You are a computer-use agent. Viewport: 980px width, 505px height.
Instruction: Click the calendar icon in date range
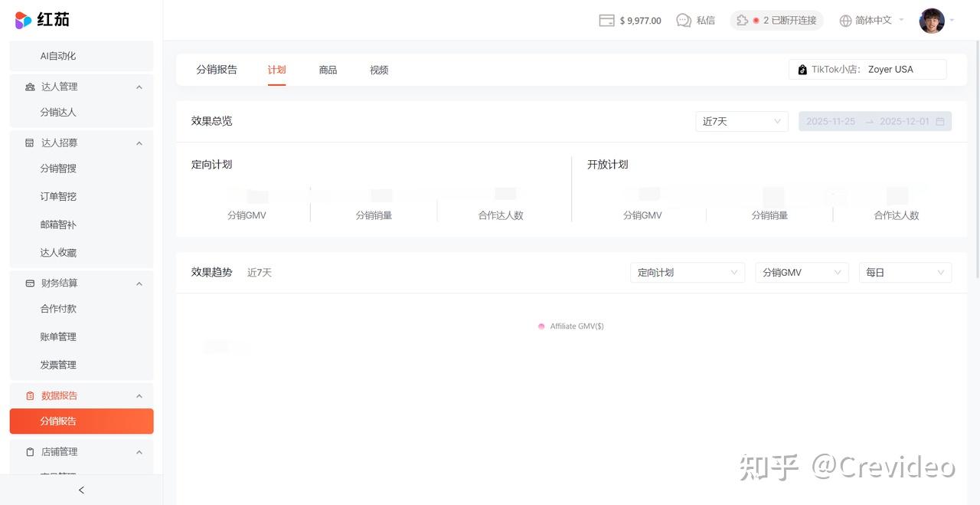tap(940, 121)
